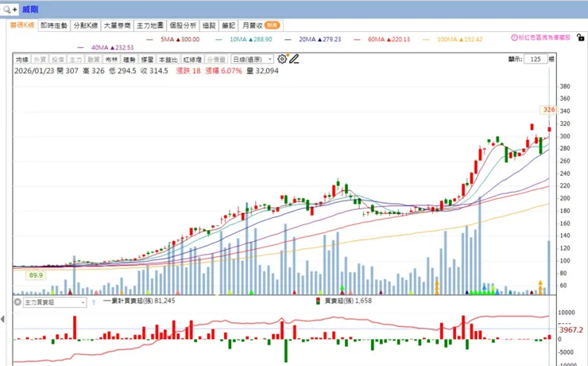Switch to the 籌碼K線 tab
The width and height of the screenshot is (588, 366).
tap(22, 25)
